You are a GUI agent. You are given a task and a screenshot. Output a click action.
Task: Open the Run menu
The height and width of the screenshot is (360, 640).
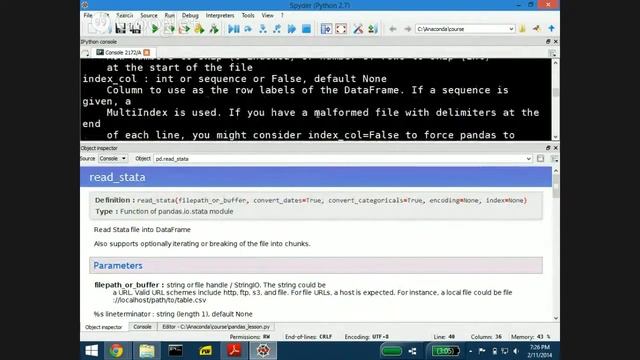coord(169,16)
